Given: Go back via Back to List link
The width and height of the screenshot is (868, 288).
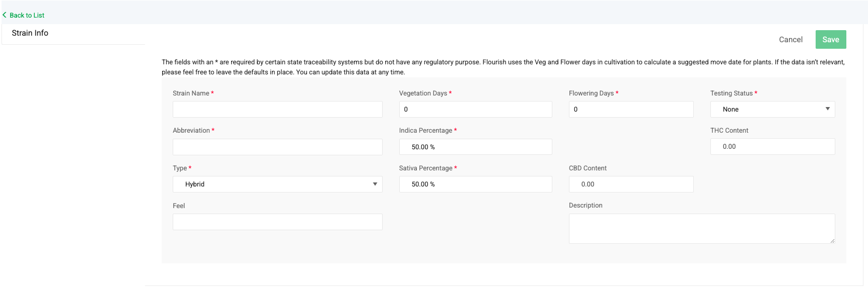Looking at the screenshot, I should 27,15.
